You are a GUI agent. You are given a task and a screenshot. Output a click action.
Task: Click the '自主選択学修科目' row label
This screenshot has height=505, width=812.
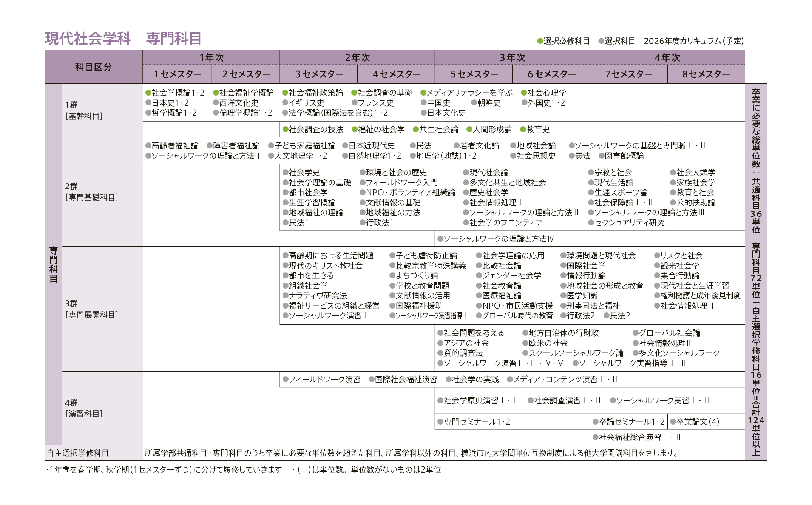tap(77, 453)
